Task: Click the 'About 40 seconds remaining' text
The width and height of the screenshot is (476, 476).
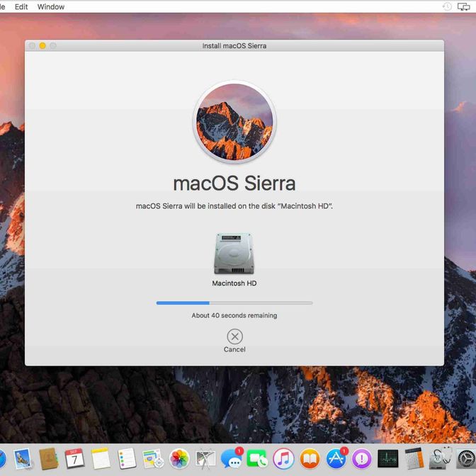Action: tap(234, 315)
